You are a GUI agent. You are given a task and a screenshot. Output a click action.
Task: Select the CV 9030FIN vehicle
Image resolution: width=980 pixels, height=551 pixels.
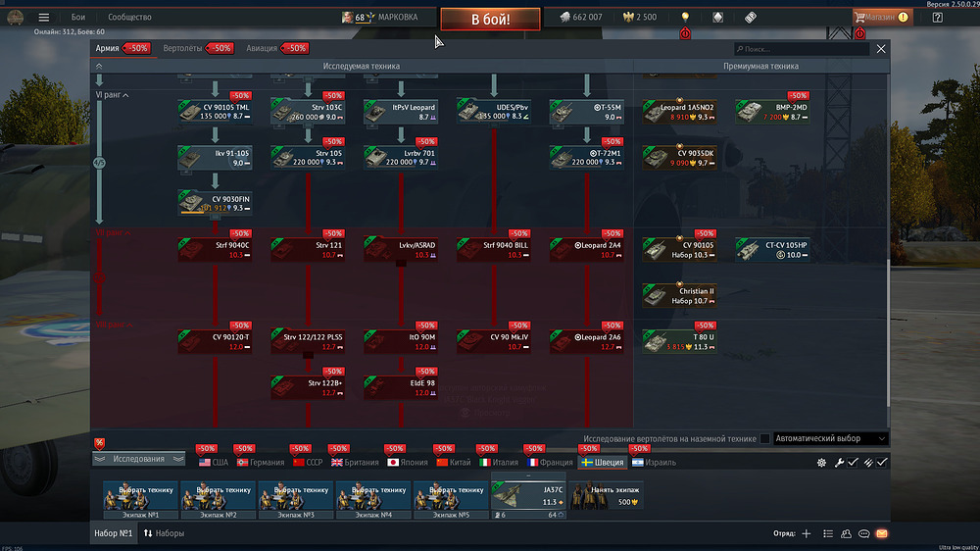pos(215,203)
